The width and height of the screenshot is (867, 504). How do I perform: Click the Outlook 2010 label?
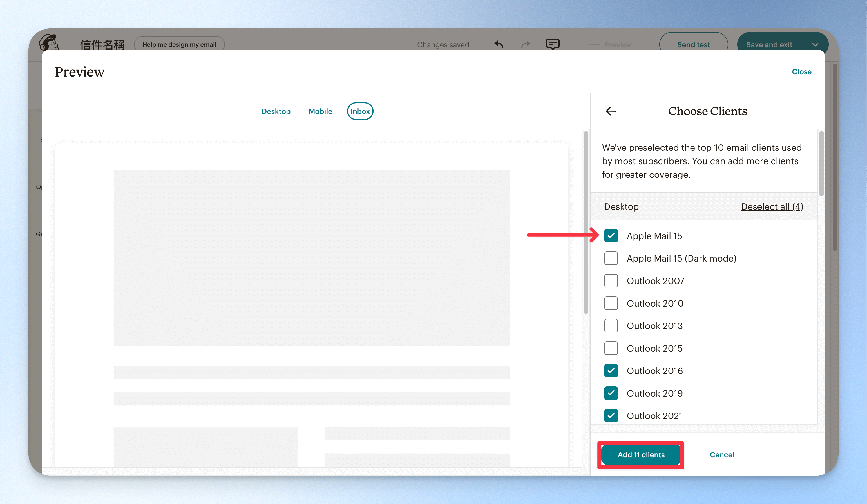click(655, 303)
